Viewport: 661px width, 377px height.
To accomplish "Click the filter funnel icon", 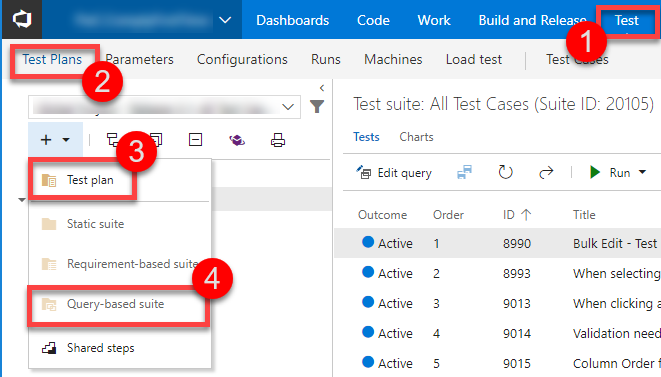I will (317, 106).
